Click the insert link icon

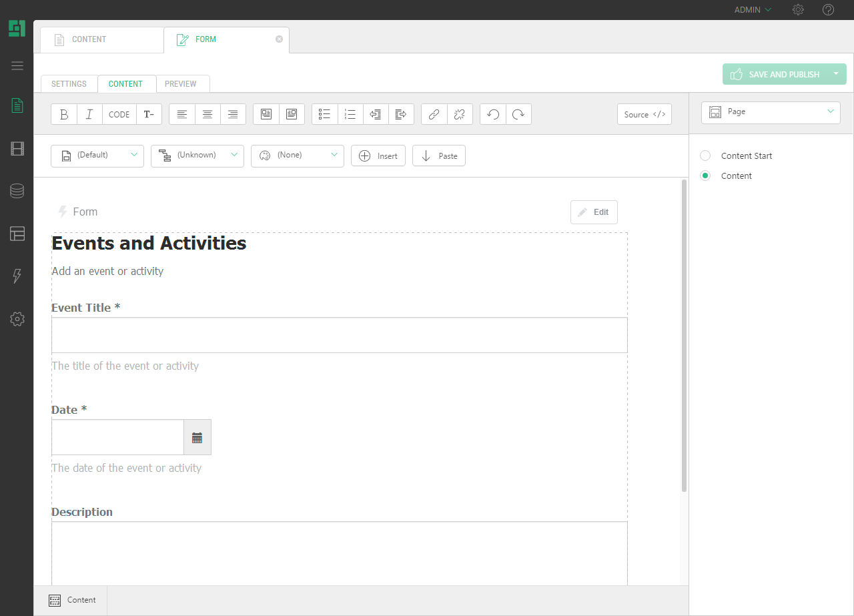click(x=434, y=114)
